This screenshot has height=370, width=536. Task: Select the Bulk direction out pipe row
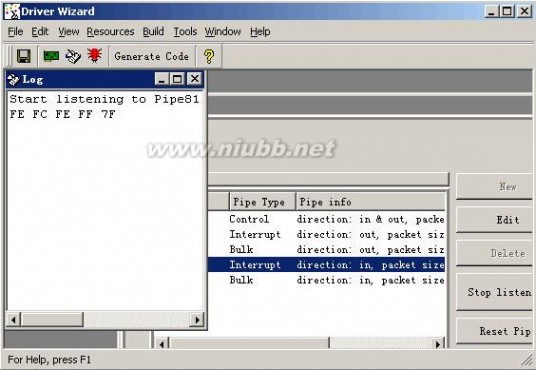[326, 249]
